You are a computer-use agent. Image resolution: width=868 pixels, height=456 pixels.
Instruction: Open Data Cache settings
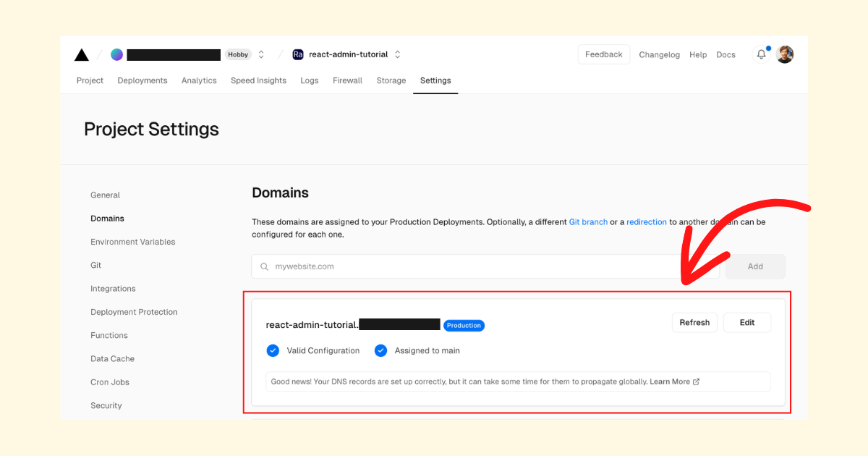pyautogui.click(x=112, y=358)
